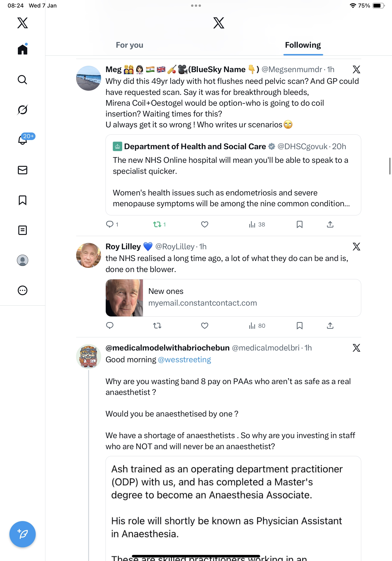The image size is (392, 561).
Task: Open the myemail.constantcontact.com link card
Action: [233, 298]
